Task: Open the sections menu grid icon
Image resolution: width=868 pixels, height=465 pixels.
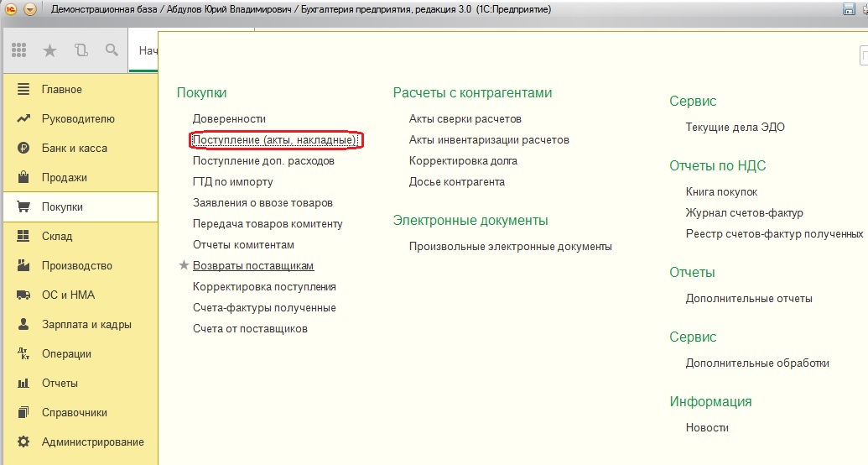Action: pos(18,50)
